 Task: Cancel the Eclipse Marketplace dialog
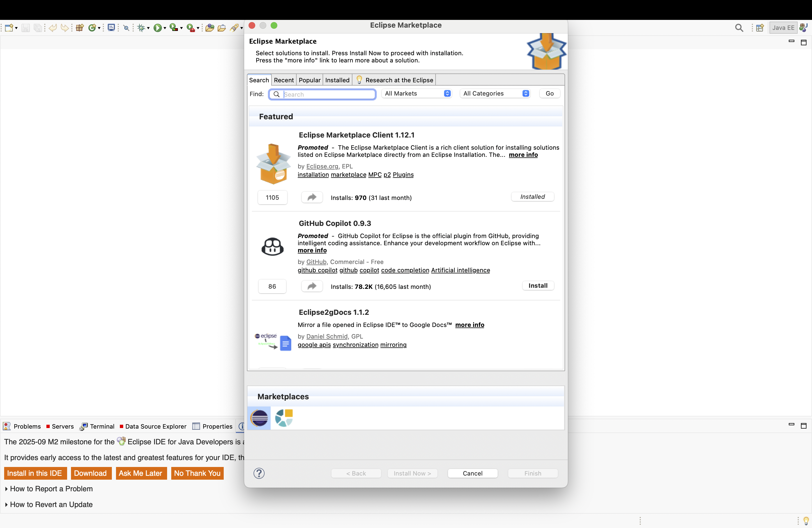click(473, 473)
